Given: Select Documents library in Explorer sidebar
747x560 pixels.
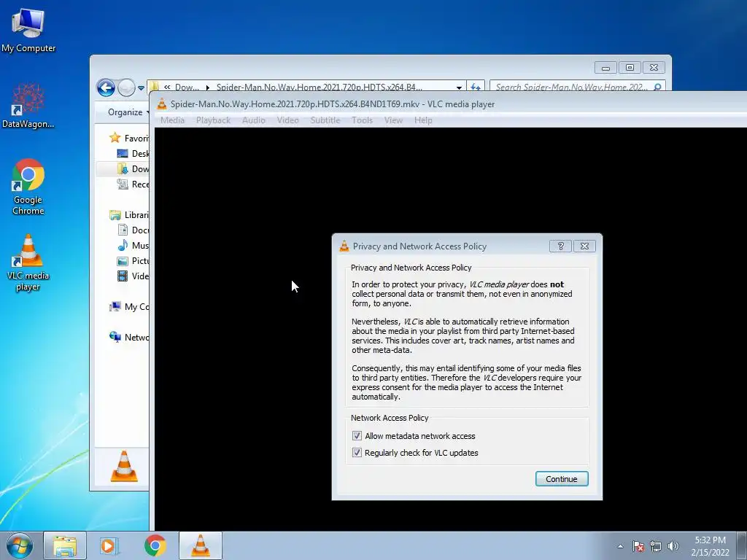Looking at the screenshot, I should coord(133,230).
